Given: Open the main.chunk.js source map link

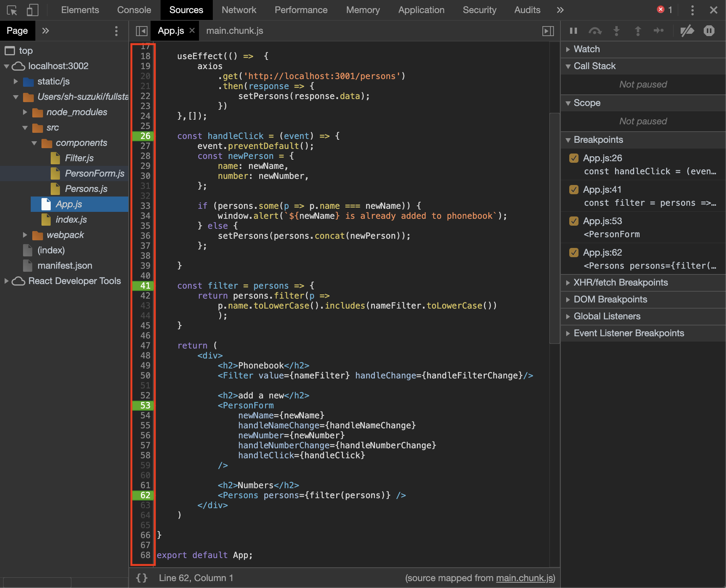Looking at the screenshot, I should pyautogui.click(x=524, y=578).
